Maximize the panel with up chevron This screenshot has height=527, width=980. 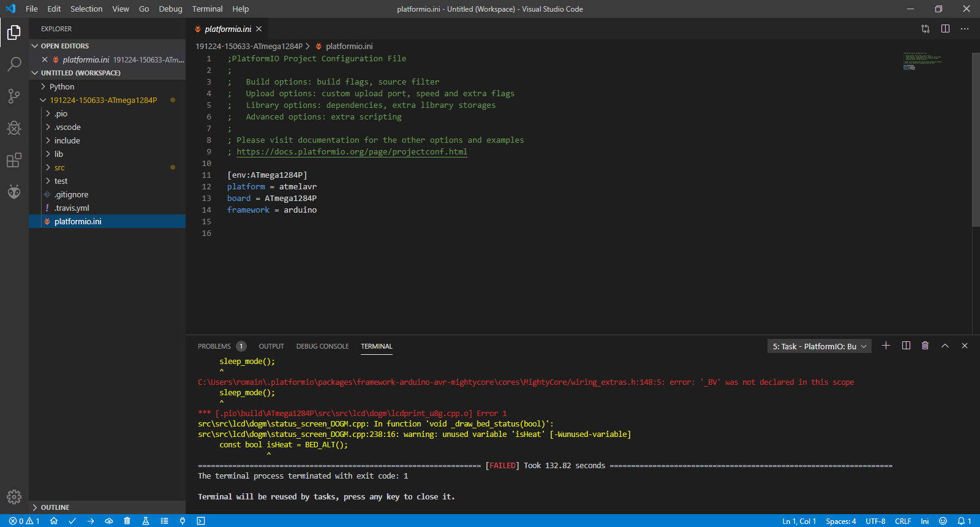click(x=945, y=346)
